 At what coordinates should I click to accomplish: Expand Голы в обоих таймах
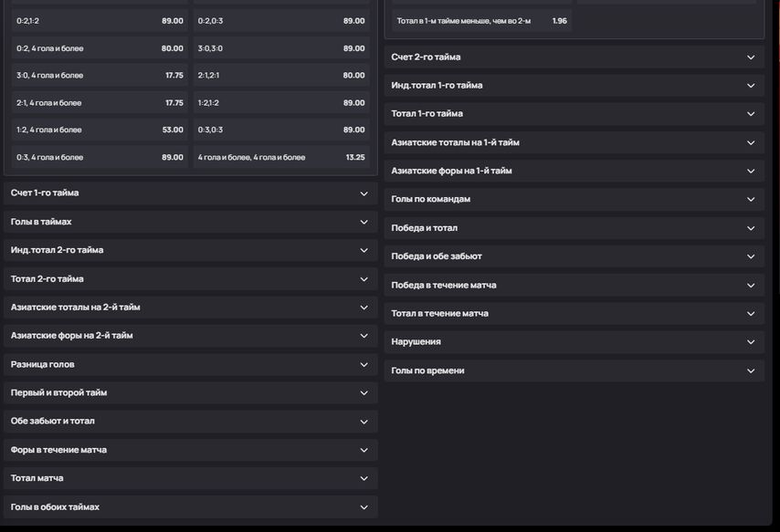click(191, 507)
